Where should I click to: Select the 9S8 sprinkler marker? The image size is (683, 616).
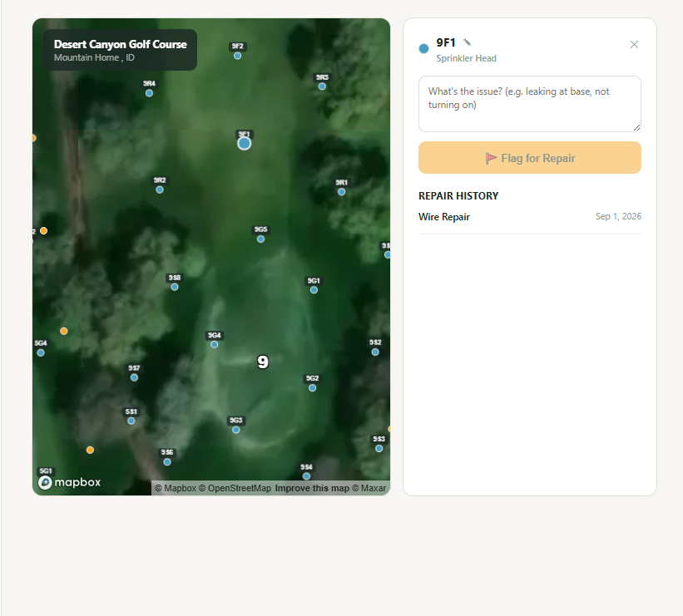tap(174, 288)
